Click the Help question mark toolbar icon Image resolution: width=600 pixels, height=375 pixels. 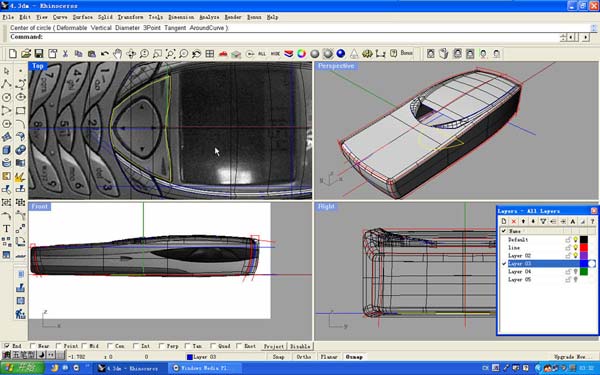393,54
